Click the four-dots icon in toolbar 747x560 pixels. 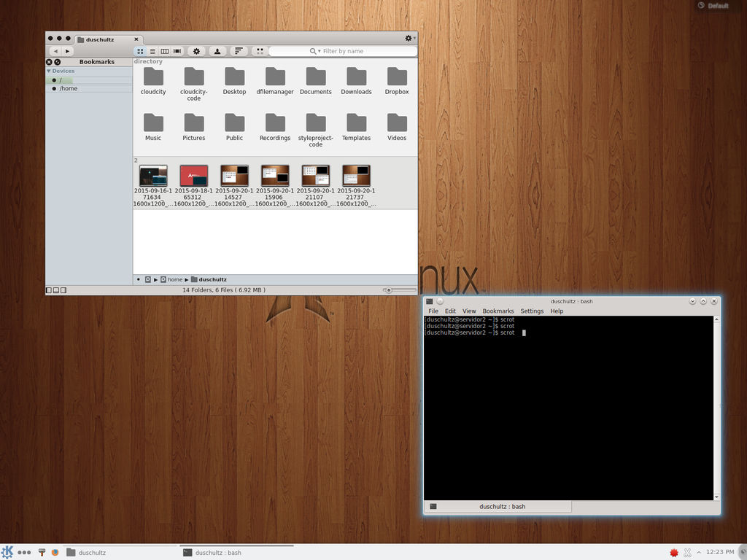point(260,51)
